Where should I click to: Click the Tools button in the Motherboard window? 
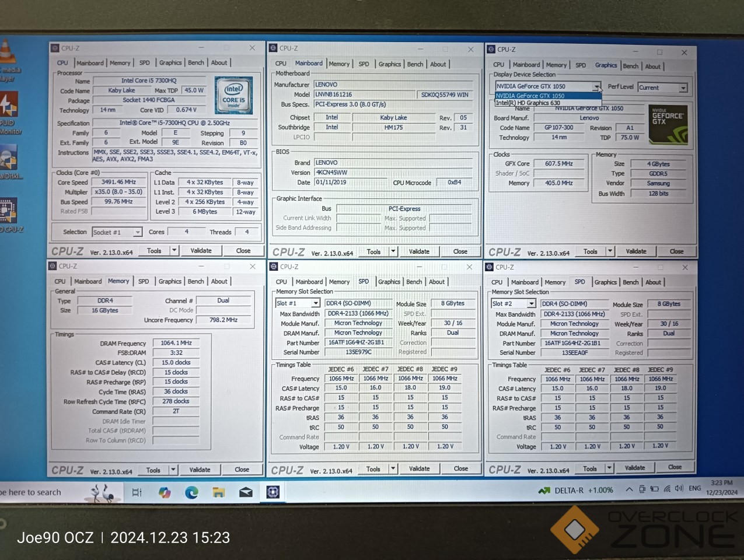tap(373, 251)
